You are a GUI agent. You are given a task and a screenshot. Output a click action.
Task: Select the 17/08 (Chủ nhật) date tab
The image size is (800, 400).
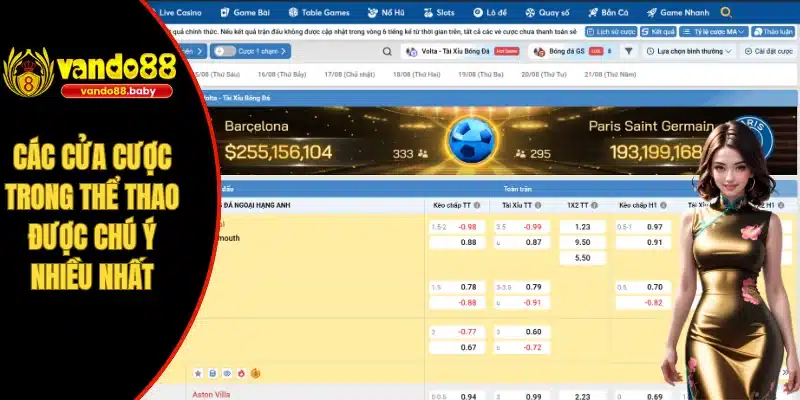349,74
